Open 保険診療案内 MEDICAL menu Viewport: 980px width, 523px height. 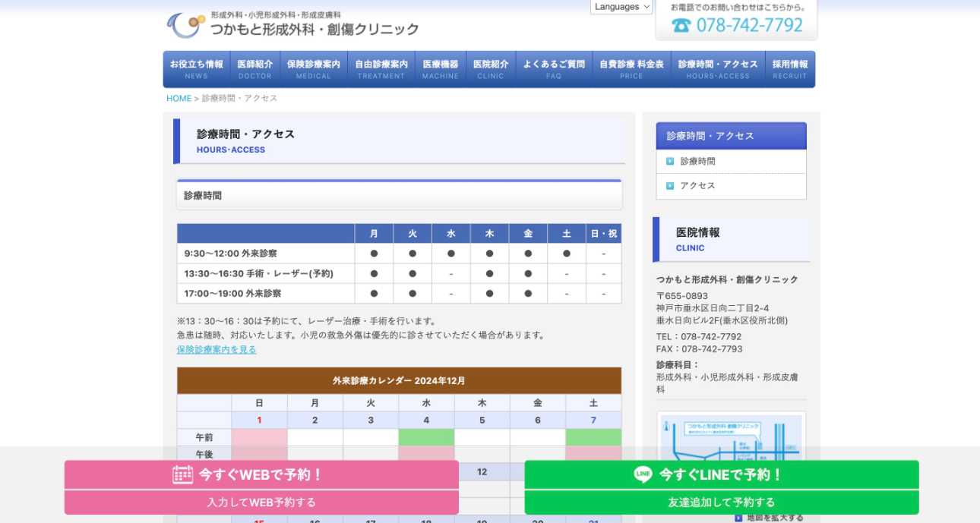pos(314,69)
